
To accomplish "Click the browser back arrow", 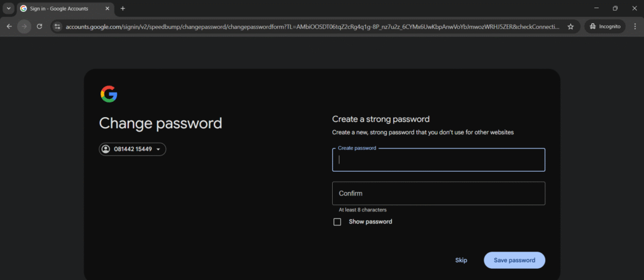I will (9, 26).
